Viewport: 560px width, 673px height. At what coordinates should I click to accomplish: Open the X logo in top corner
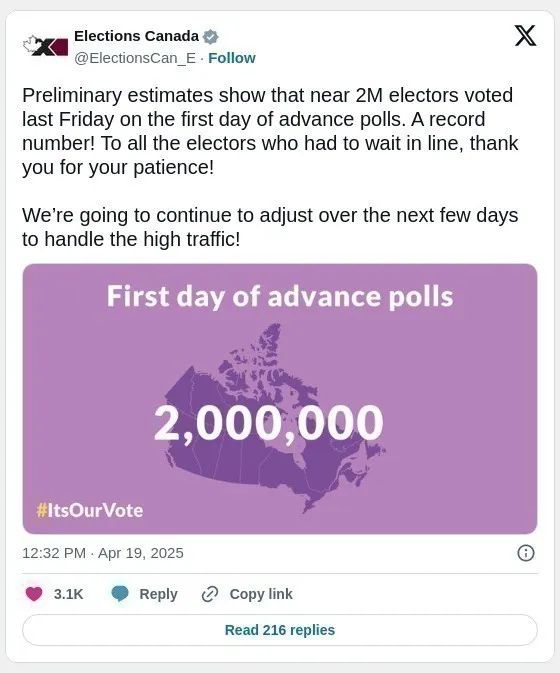click(525, 35)
